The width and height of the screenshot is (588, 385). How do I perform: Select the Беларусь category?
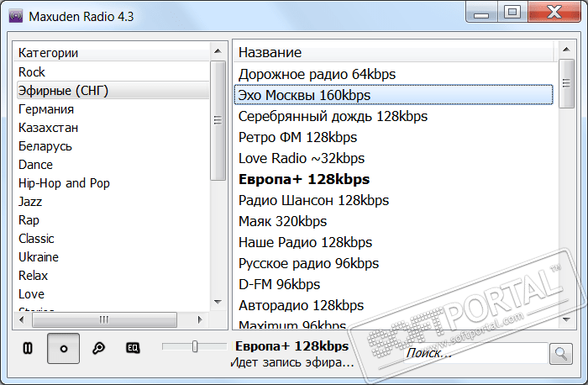113,146
